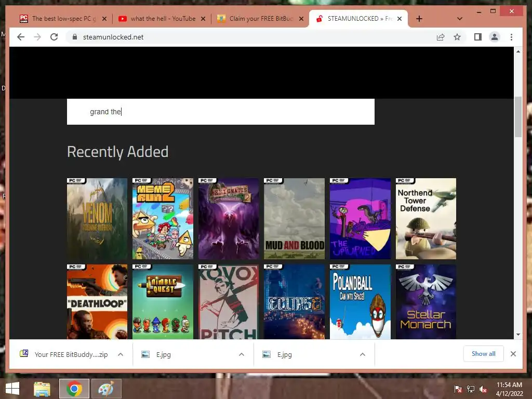Click the search box with 'grand the'
532x399 pixels.
click(x=220, y=112)
